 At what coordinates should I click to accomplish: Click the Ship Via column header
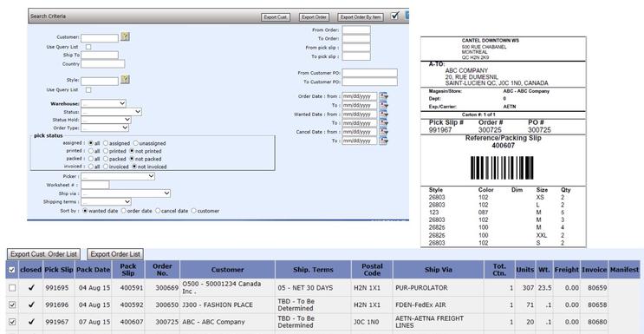(439, 270)
